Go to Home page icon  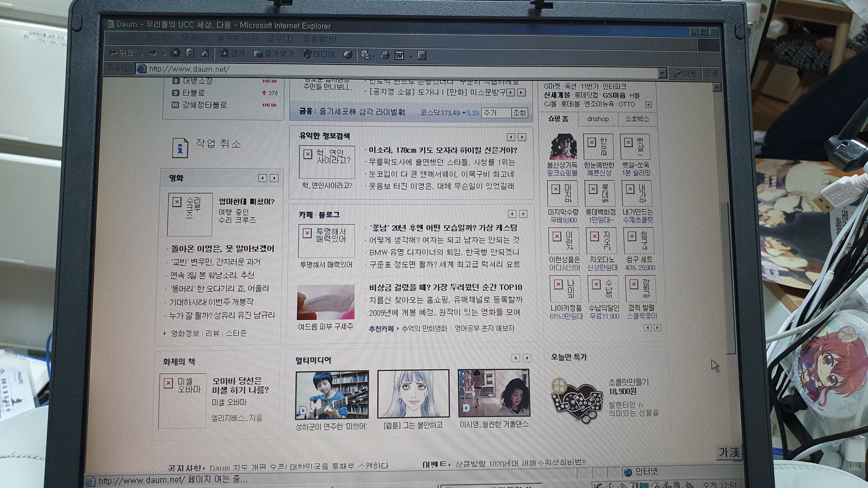tap(205, 53)
